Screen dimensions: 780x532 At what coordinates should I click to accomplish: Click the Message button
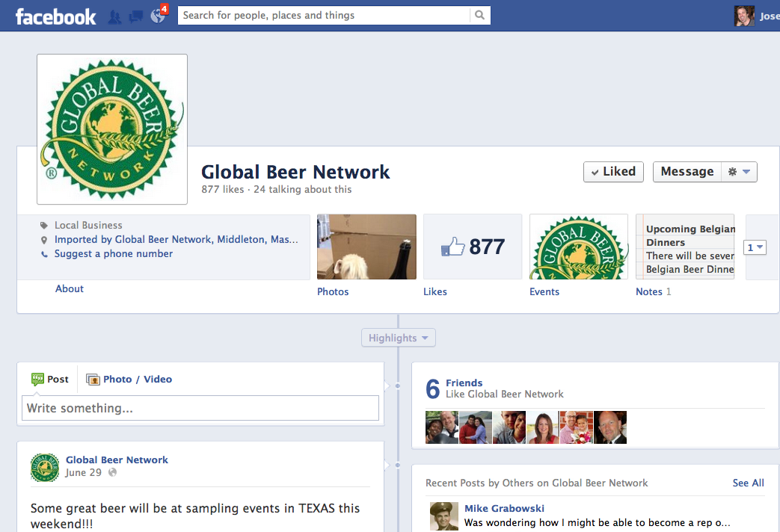[x=687, y=172]
